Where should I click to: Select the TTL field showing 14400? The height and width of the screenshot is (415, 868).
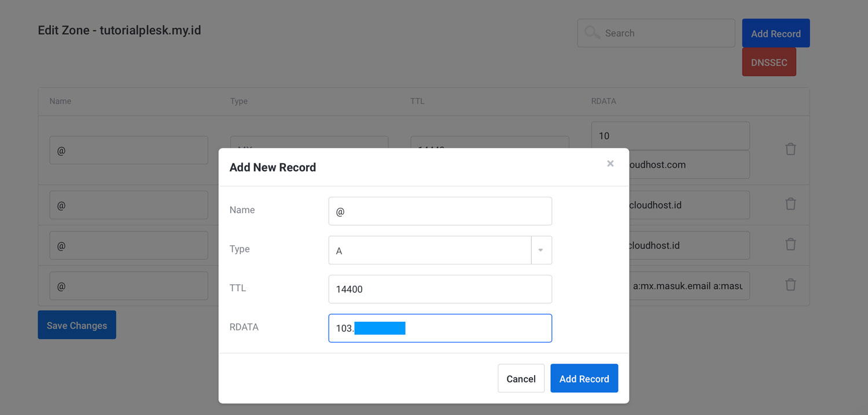(x=440, y=289)
